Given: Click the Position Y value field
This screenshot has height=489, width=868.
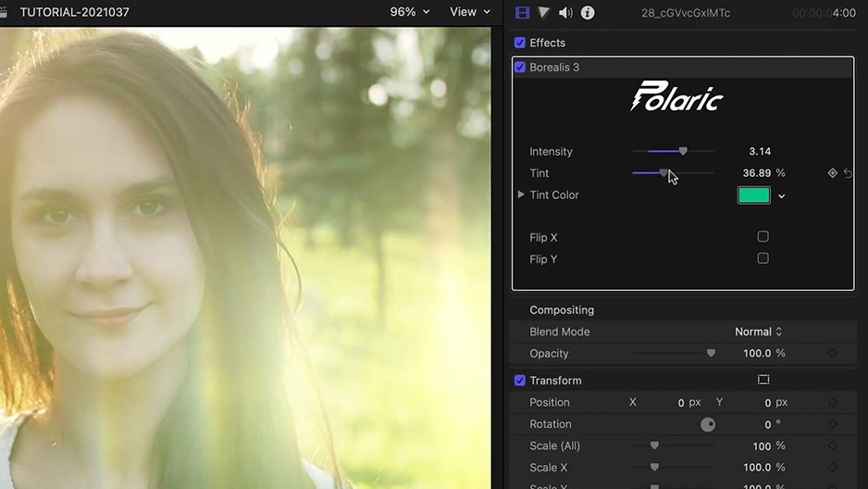Looking at the screenshot, I should coord(767,403).
